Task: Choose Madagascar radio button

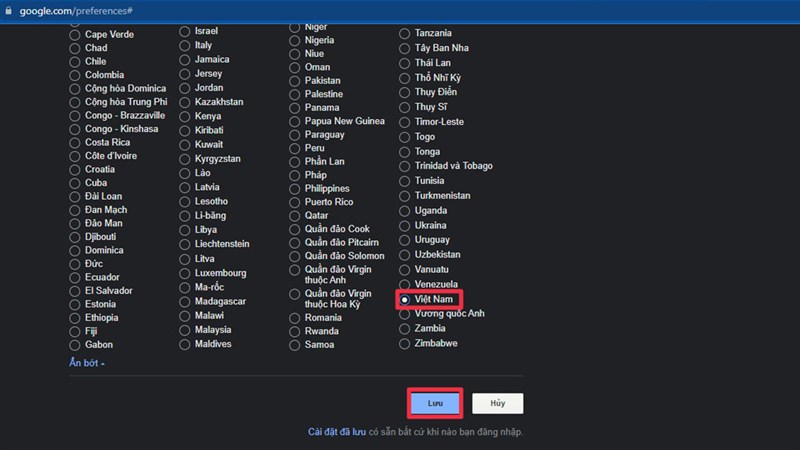Action: pyautogui.click(x=185, y=302)
